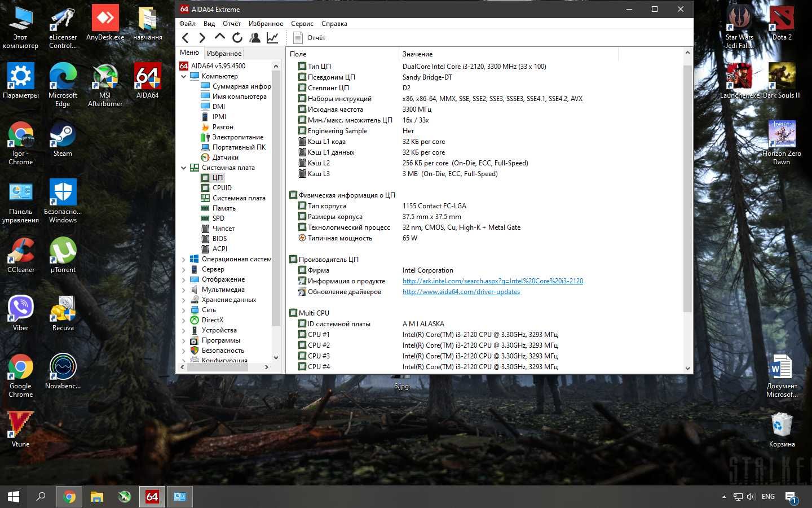The width and height of the screenshot is (812, 508).
Task: Open the Сервис menu
Action: pos(302,24)
